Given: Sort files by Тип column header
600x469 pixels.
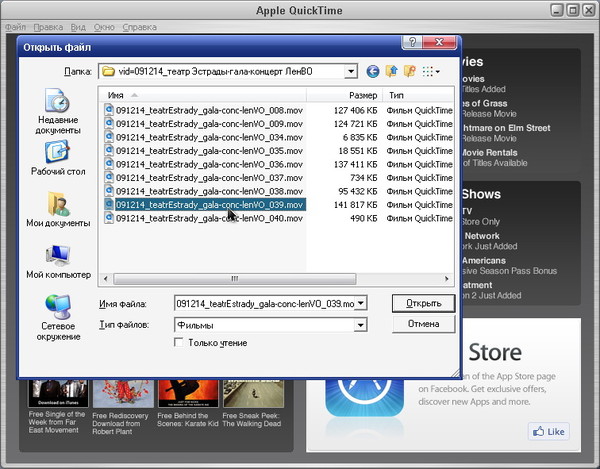Looking at the screenshot, I should (420, 95).
